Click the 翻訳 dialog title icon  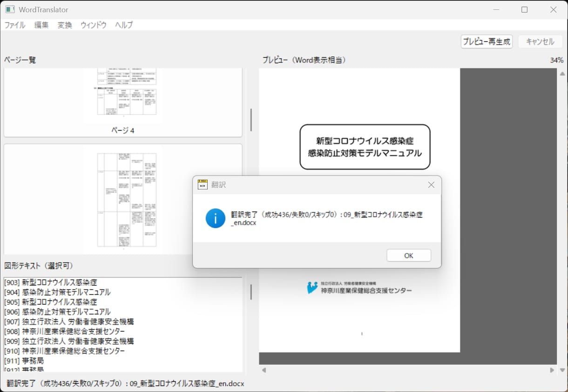click(203, 185)
